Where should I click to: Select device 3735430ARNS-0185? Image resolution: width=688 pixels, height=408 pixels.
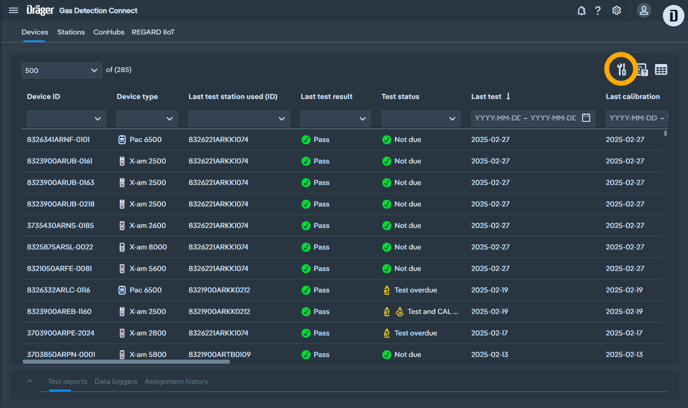pyautogui.click(x=61, y=225)
